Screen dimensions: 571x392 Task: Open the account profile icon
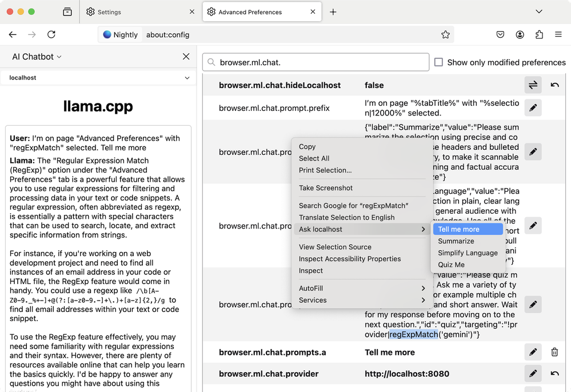click(x=520, y=35)
